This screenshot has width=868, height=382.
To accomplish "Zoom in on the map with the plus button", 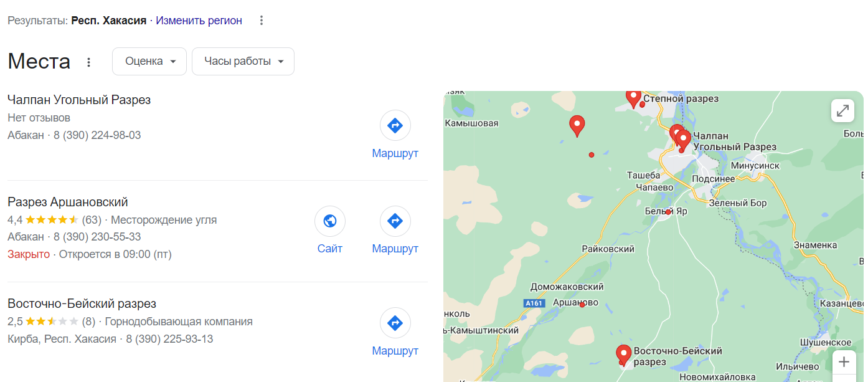I will pos(844,361).
